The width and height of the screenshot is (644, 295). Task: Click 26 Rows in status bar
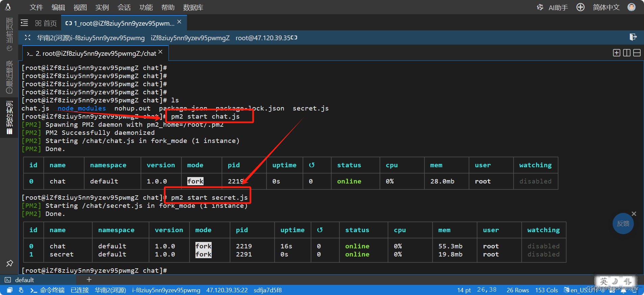517,290
